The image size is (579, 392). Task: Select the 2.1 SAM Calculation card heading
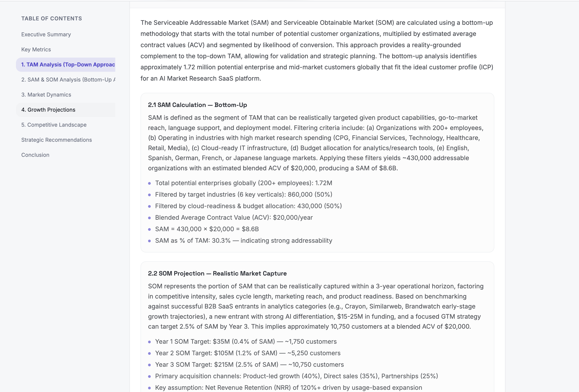click(197, 105)
